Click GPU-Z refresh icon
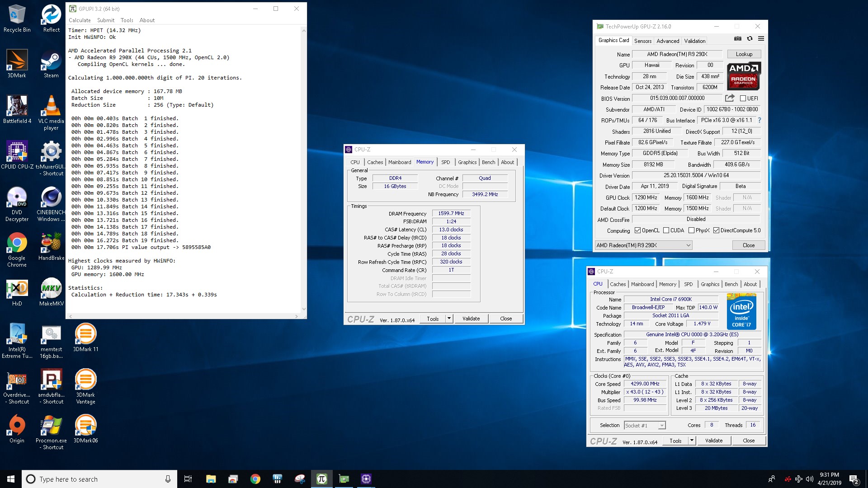Screen dimensions: 868x488 pyautogui.click(x=750, y=39)
